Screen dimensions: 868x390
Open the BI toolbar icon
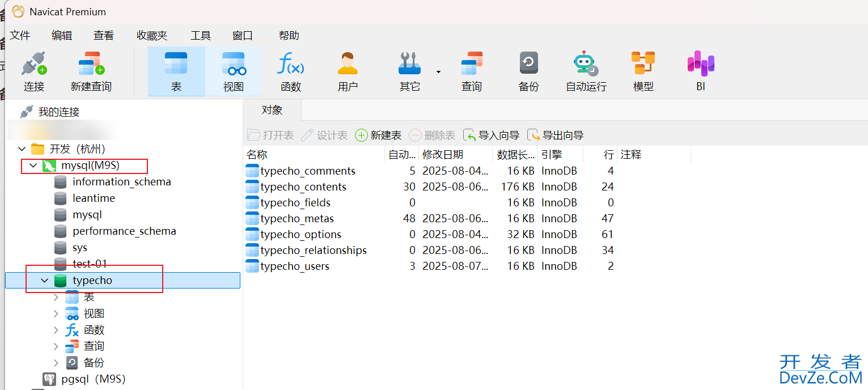[x=700, y=64]
